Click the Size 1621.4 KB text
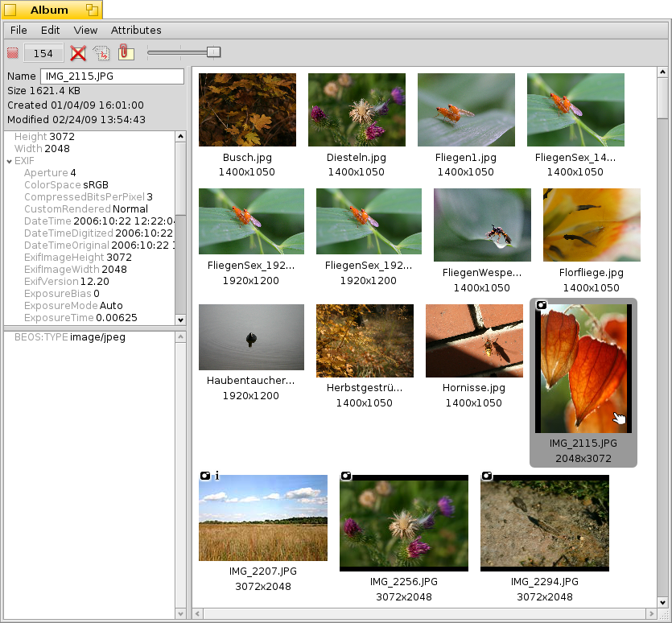 point(43,91)
